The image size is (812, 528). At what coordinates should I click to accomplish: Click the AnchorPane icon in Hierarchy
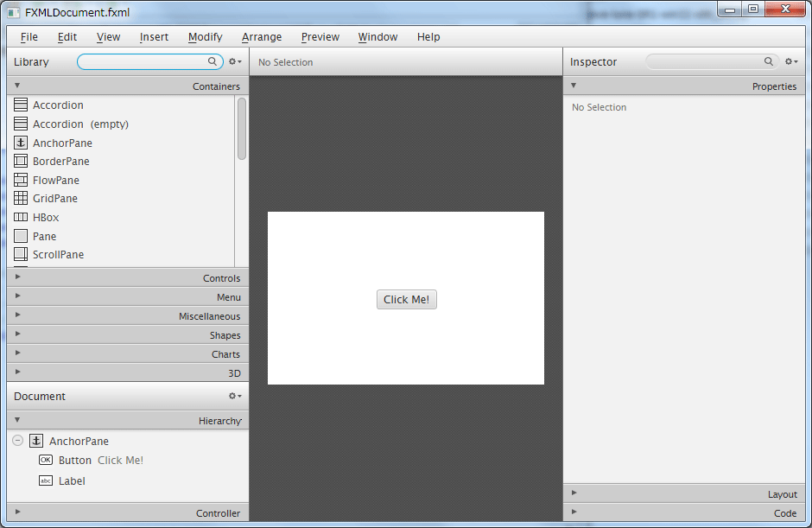pos(36,441)
